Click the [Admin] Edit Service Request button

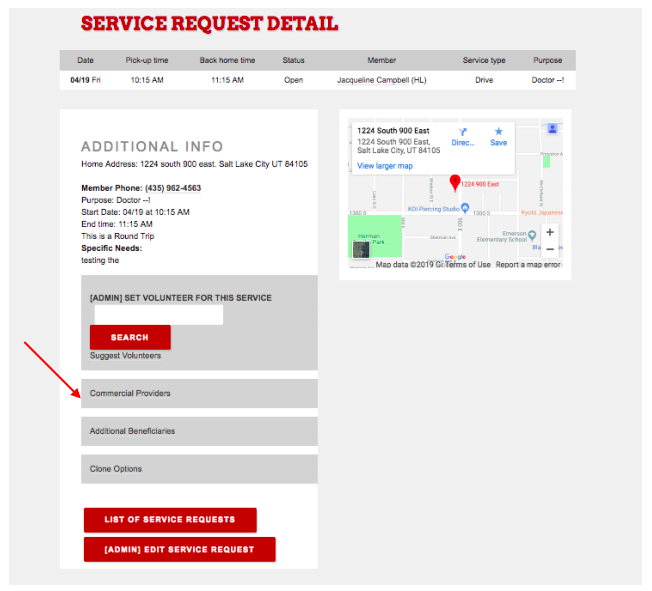(x=180, y=549)
